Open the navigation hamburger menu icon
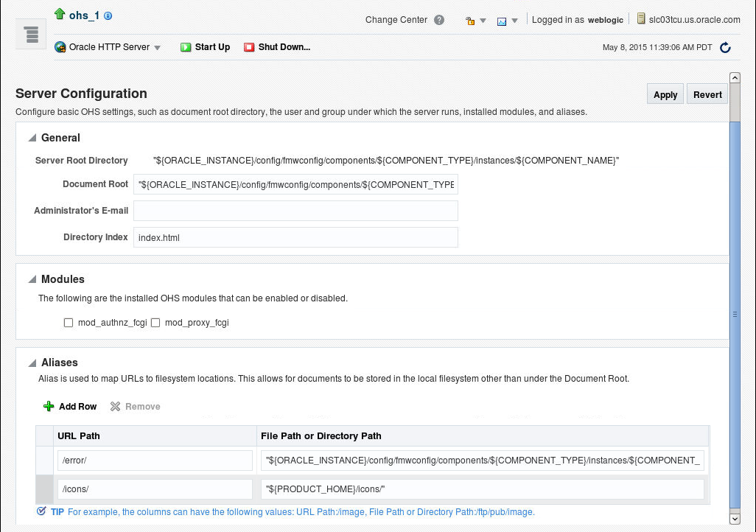The image size is (756, 532). tap(32, 34)
